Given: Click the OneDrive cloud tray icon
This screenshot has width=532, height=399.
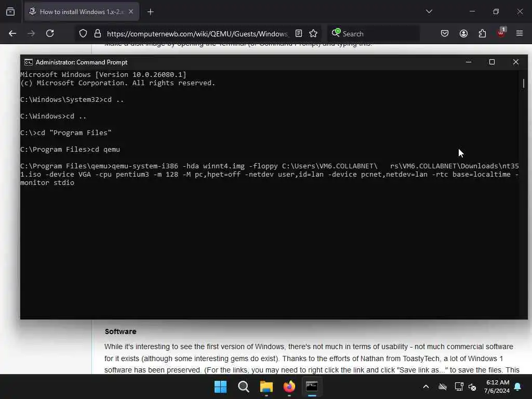Looking at the screenshot, I should click(443, 387).
